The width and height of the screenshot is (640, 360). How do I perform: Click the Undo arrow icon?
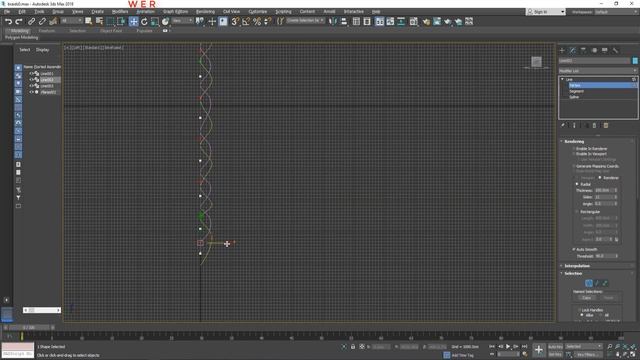(8, 22)
